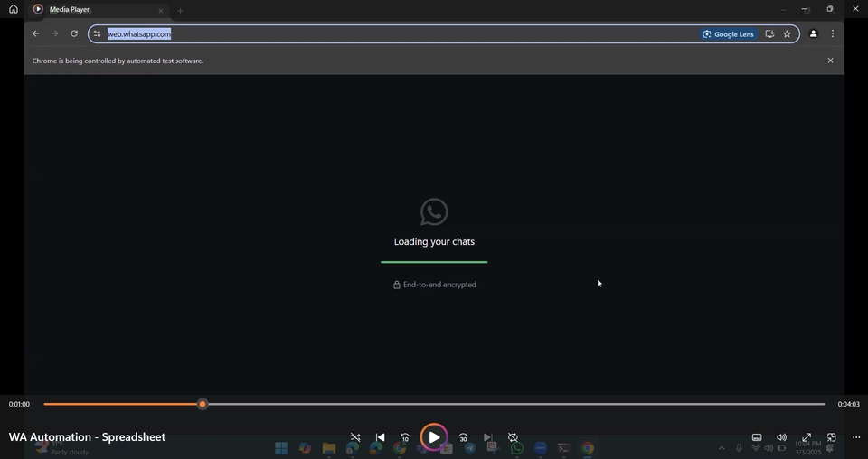Click the title WA Automation - Spreadsheet
The height and width of the screenshot is (459, 868).
point(88,437)
